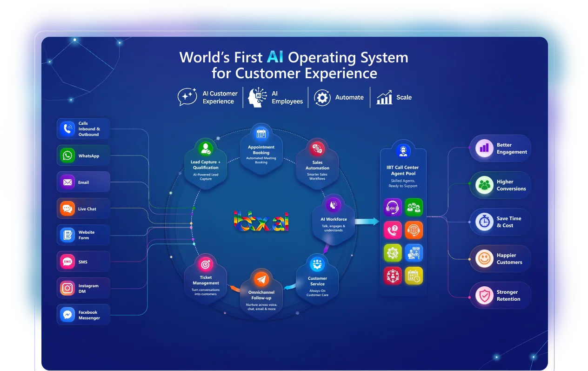Click the AI Customer Experience sparkle bubble icon
Image resolution: width=588 pixels, height=371 pixels.
(187, 97)
